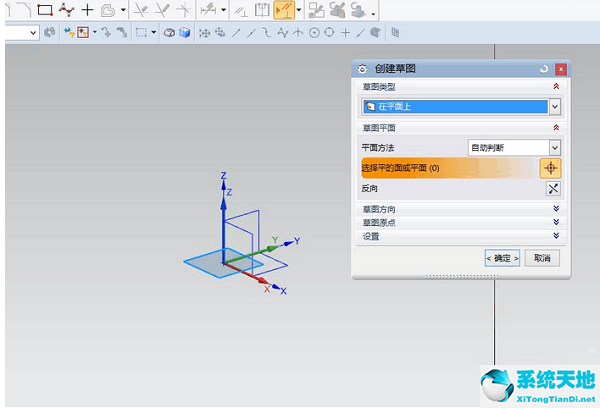Image resolution: width=600 pixels, height=408 pixels.
Task: Click the Revolve feature icon
Action: tap(359, 10)
